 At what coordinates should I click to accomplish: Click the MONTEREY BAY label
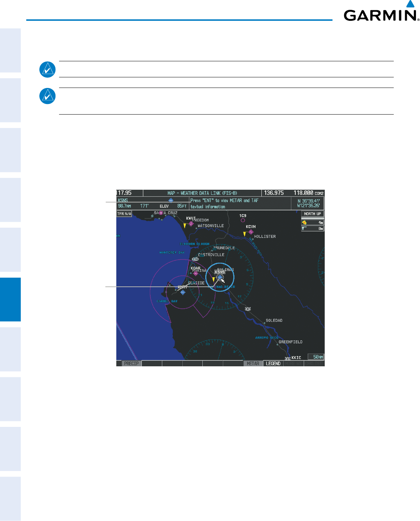click(x=172, y=252)
